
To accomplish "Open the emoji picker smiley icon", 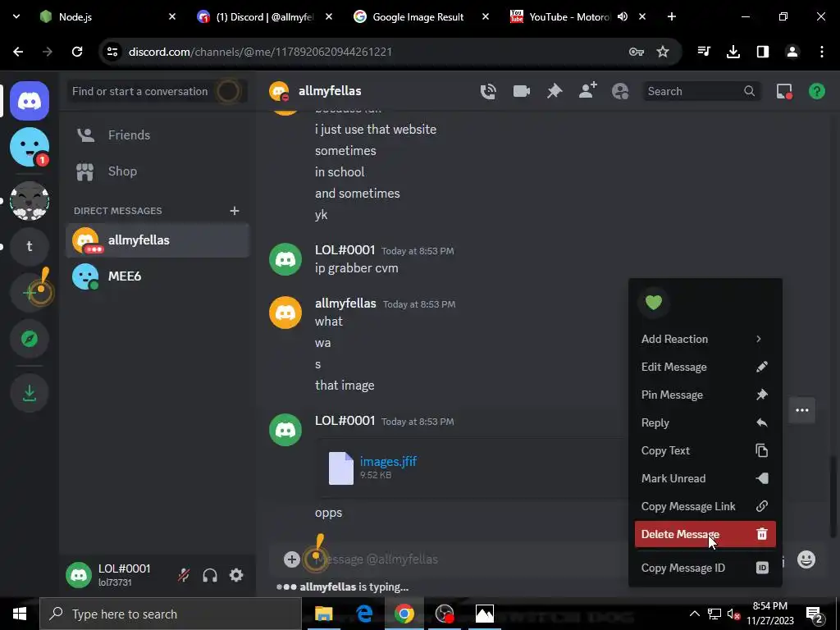I will [x=806, y=559].
